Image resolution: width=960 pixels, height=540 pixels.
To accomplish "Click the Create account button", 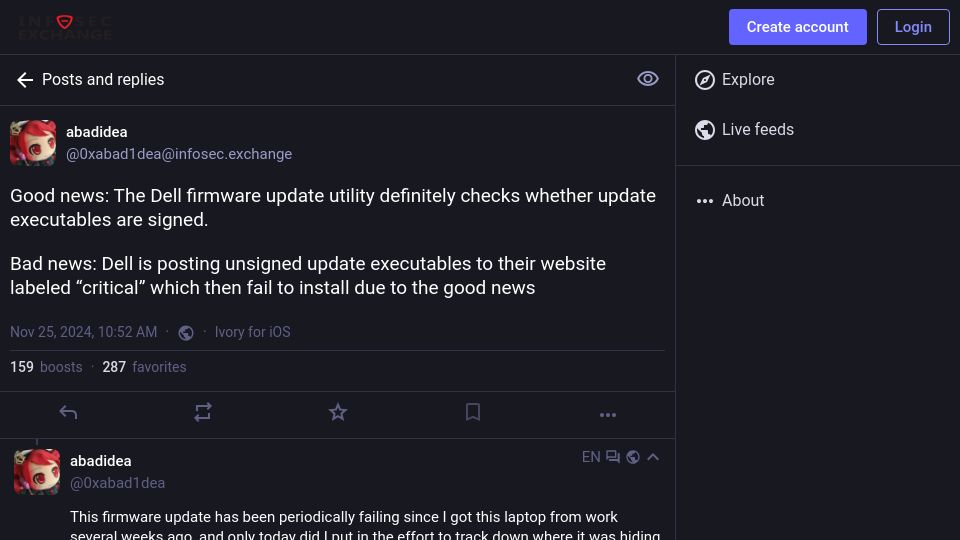I will point(797,27).
